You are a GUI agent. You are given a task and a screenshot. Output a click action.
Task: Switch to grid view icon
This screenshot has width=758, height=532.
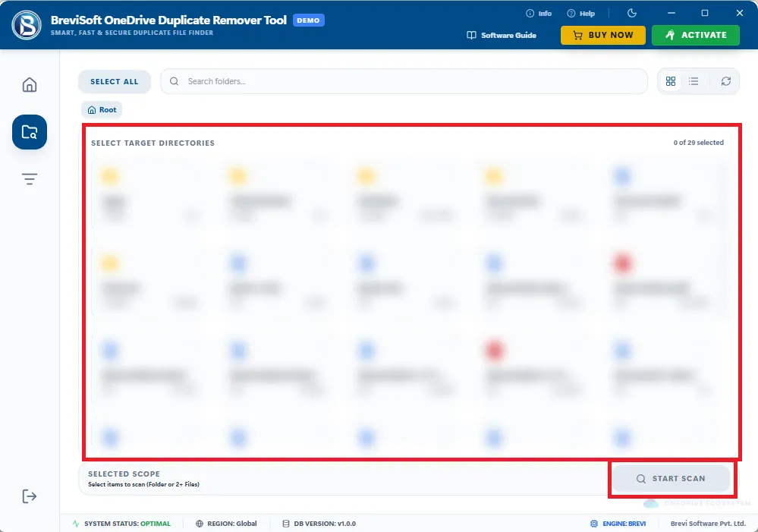coord(671,81)
